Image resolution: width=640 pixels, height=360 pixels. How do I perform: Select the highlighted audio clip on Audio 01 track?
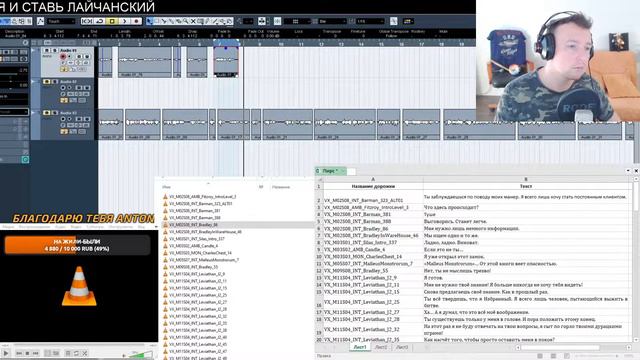pyautogui.click(x=226, y=62)
